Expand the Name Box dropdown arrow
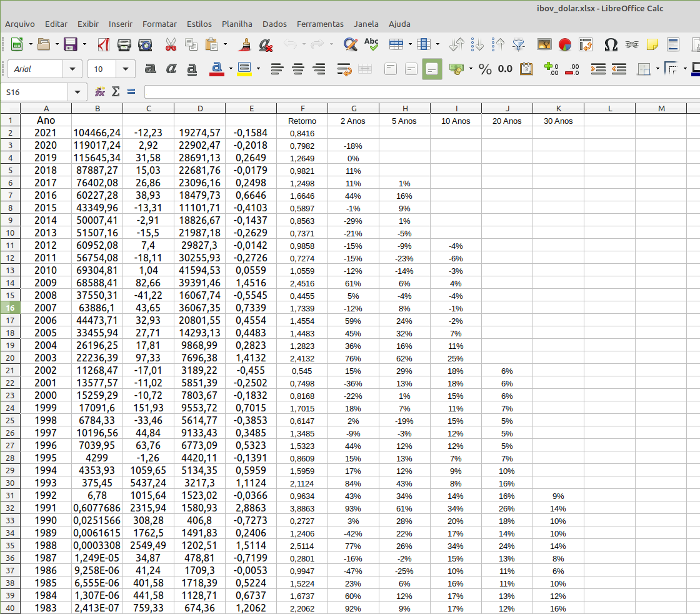Screen dimensions: 700x614 [x=77, y=93]
